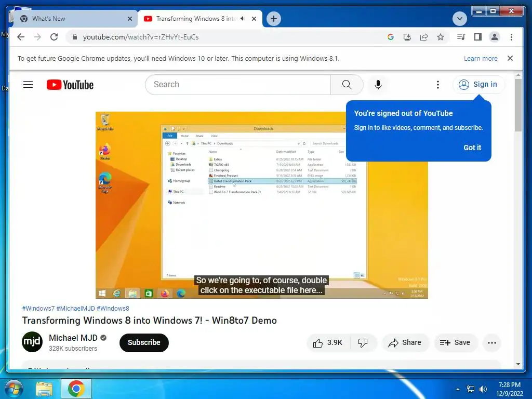This screenshot has height=399, width=532.
Task: Bookmark this tab with the star icon
Action: tap(441, 37)
